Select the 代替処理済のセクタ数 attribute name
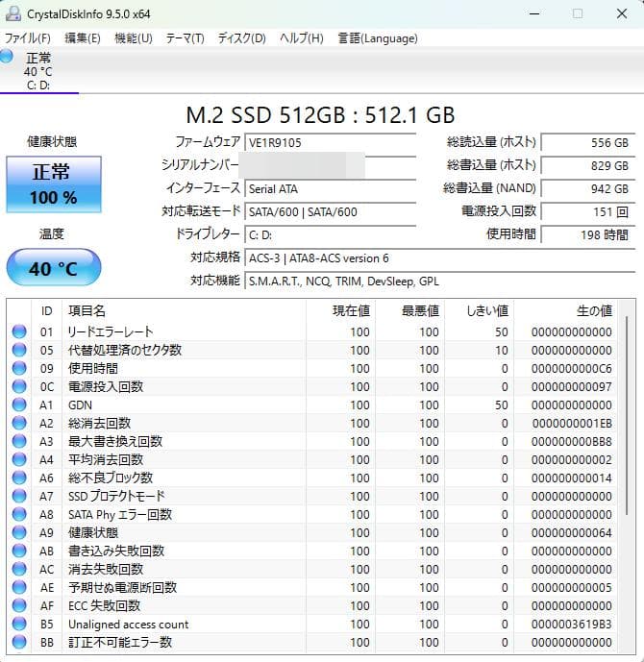Screen dimensions: 644x662 pyautogui.click(x=125, y=350)
